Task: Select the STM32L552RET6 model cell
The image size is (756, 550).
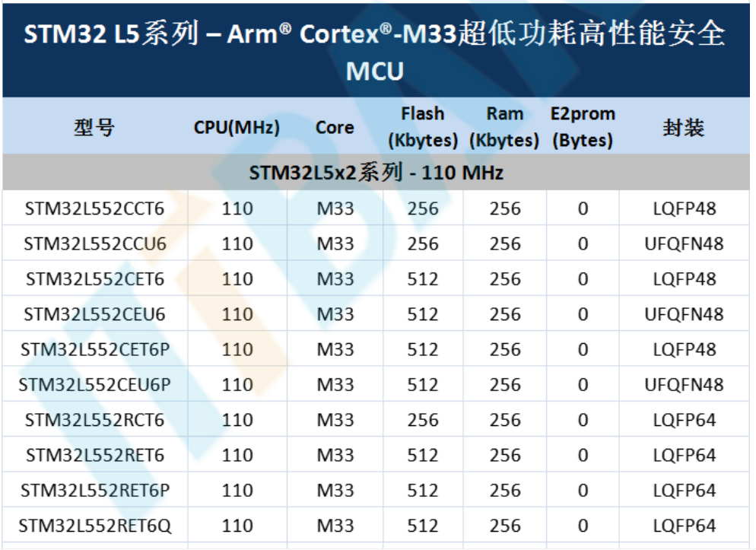Action: click(95, 455)
